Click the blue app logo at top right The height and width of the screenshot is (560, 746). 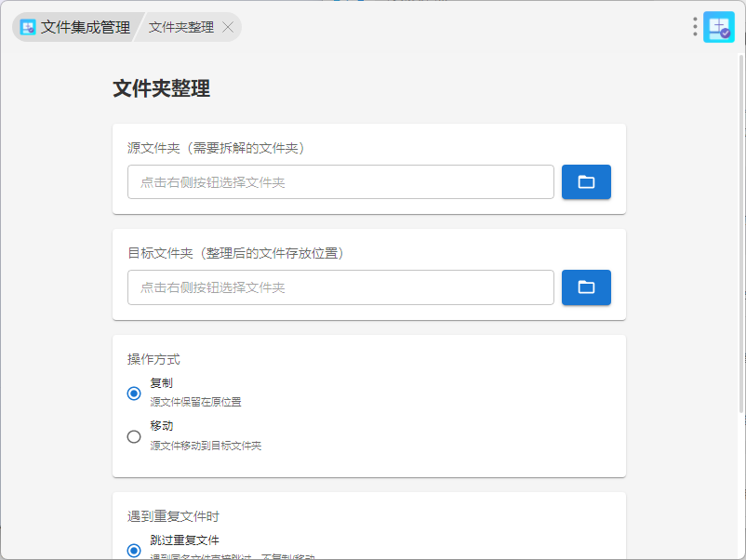(x=719, y=27)
